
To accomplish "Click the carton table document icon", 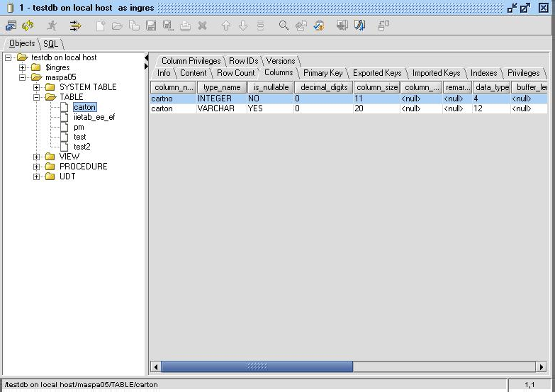I will 65,107.
